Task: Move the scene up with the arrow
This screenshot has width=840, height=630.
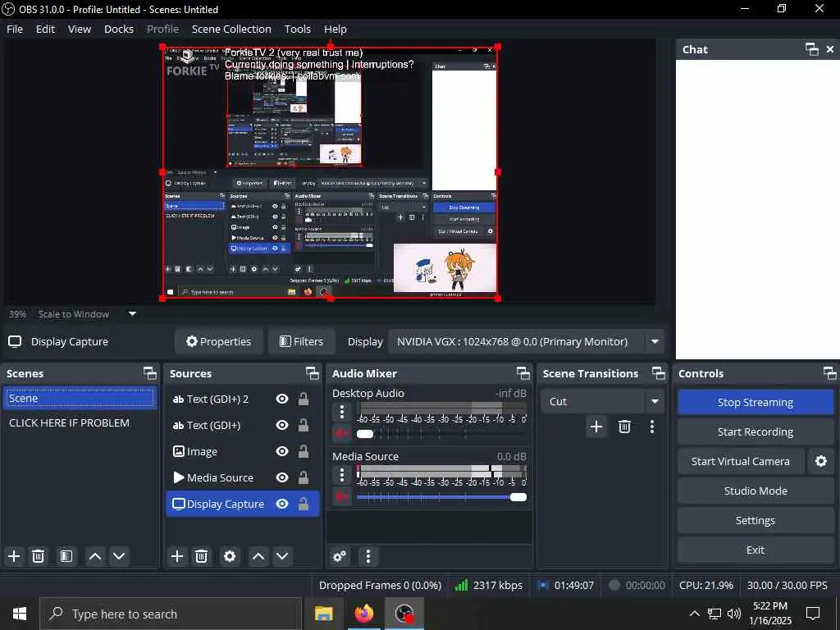Action: click(95, 557)
